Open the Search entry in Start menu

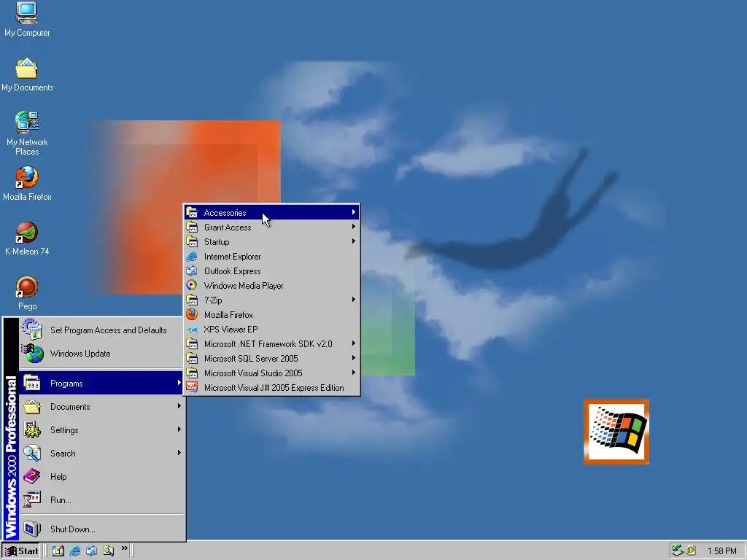101,453
